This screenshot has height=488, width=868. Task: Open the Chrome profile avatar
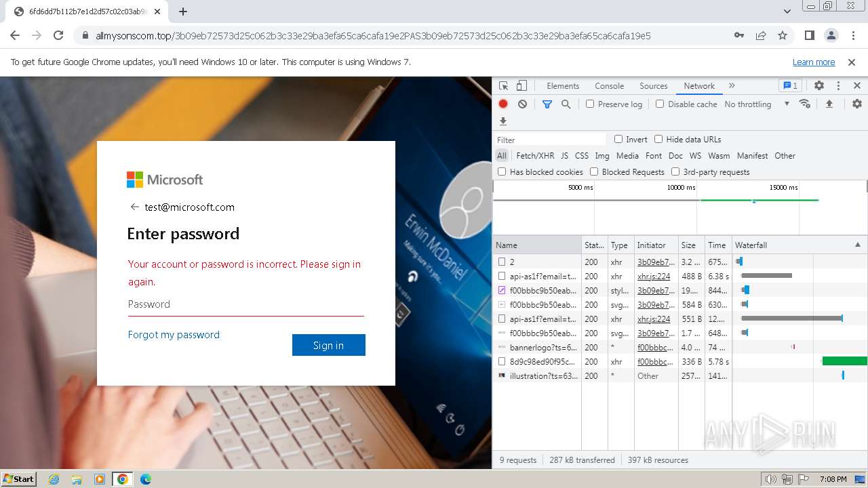pos(831,35)
